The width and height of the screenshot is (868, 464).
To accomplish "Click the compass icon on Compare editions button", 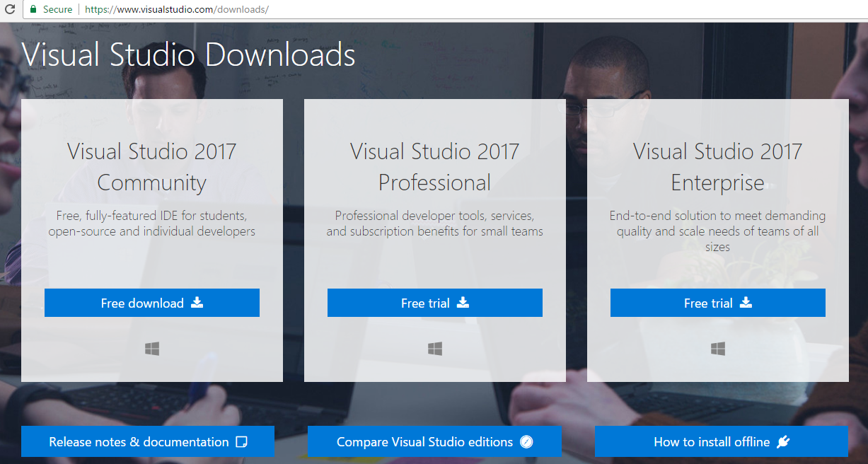I will [x=526, y=442].
